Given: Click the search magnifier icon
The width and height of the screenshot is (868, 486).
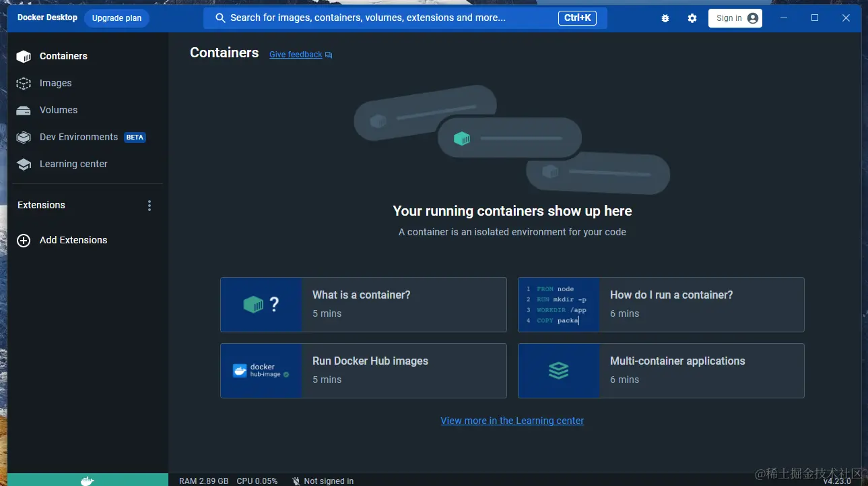Looking at the screenshot, I should click(x=220, y=18).
